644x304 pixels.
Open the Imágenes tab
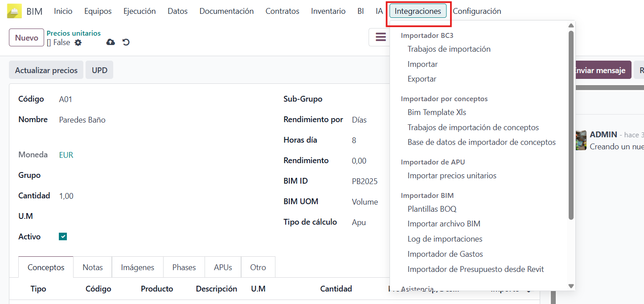coord(137,267)
